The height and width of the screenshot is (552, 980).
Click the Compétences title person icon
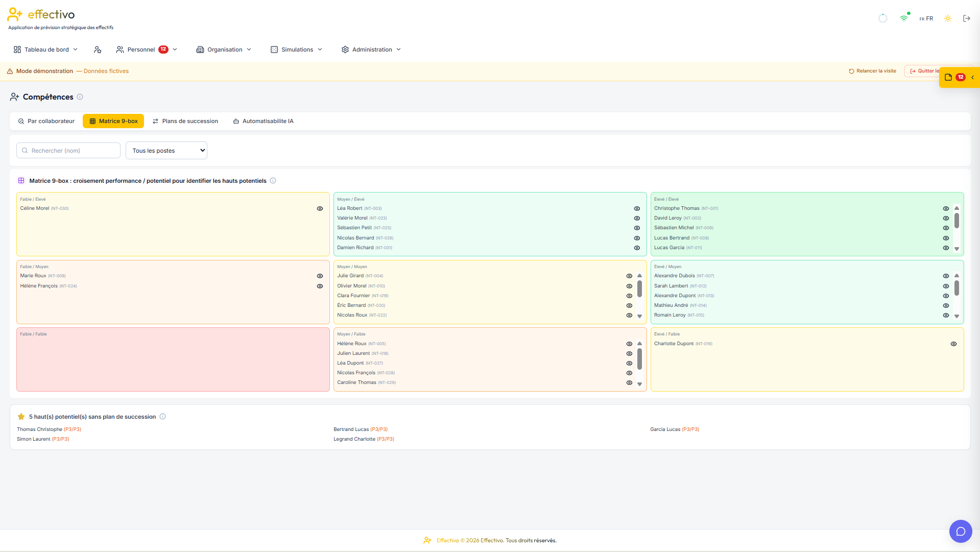click(15, 97)
